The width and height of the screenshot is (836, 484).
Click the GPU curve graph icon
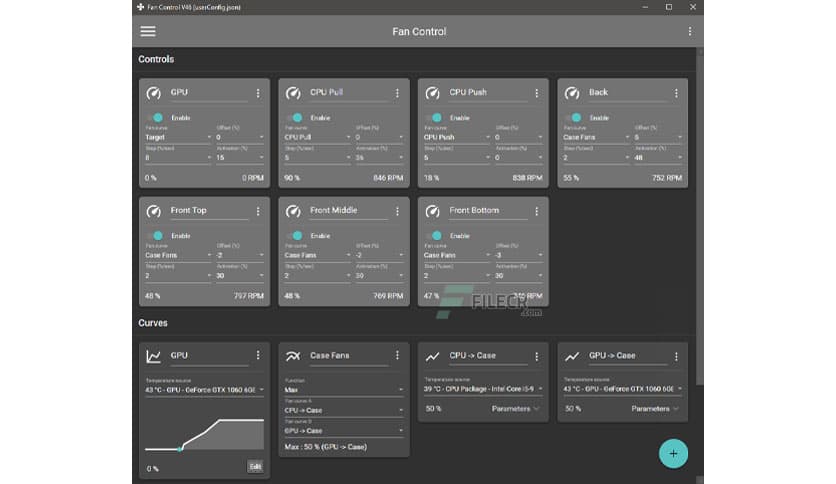coord(154,356)
